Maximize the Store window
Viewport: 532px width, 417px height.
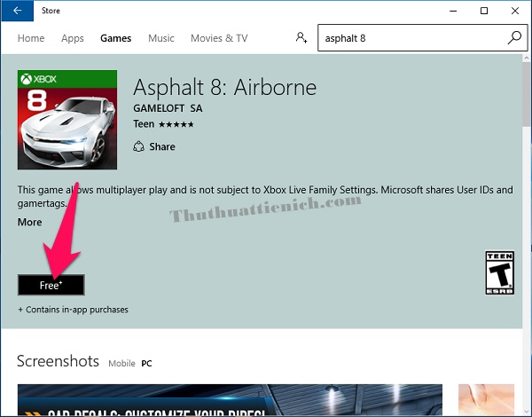[484, 12]
